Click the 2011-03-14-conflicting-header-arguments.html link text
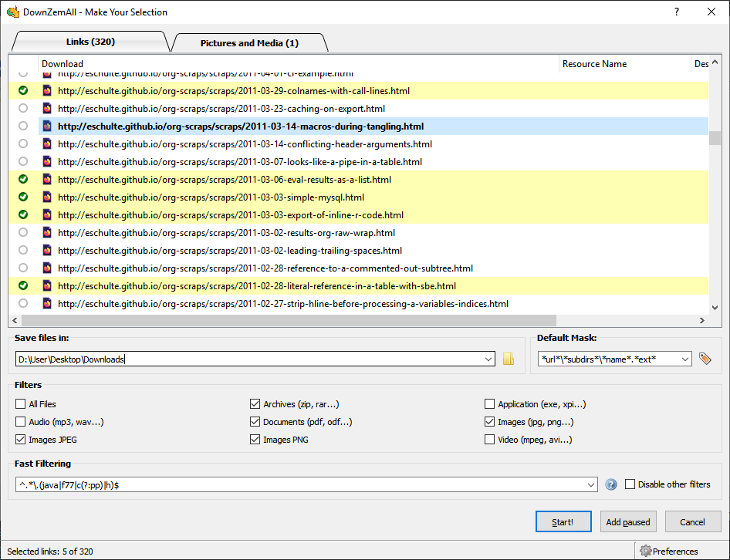This screenshot has height=560, width=730. coord(245,143)
